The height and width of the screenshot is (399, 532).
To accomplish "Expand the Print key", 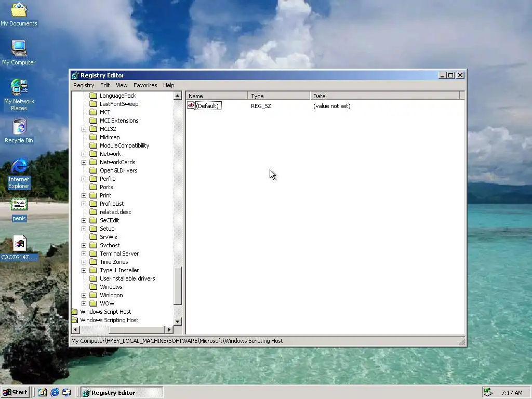I will (x=84, y=195).
